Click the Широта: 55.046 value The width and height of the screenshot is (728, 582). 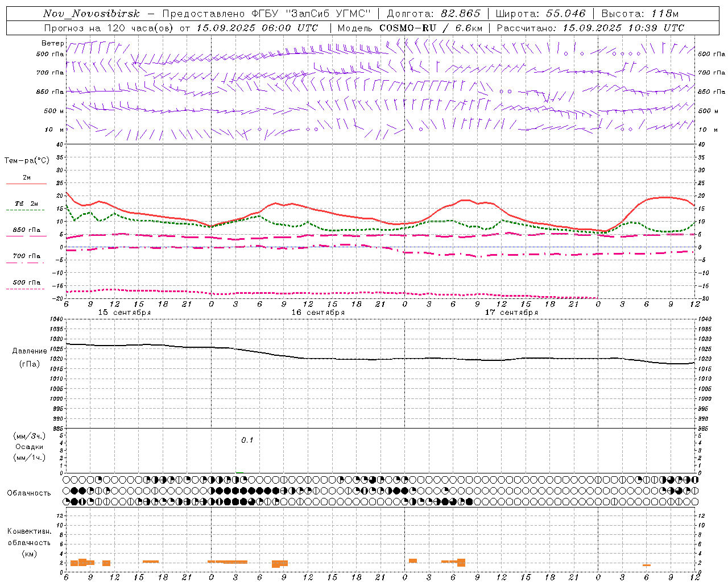click(540, 14)
